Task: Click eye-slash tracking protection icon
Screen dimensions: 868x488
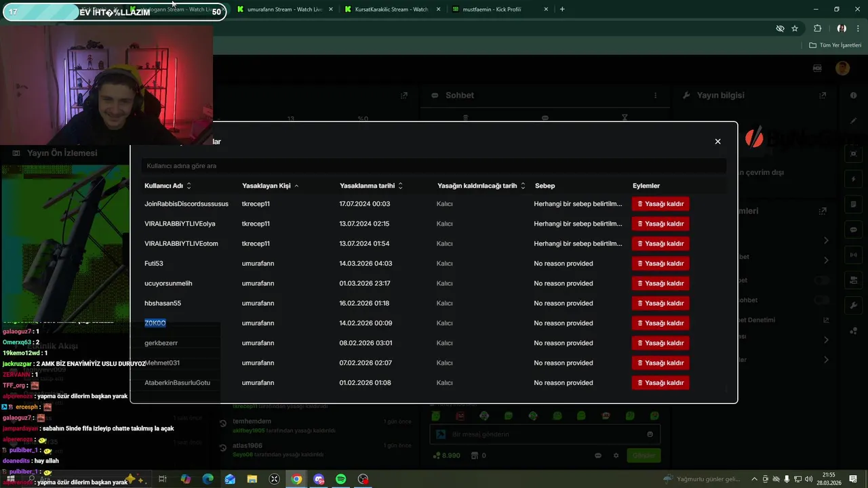Action: [x=780, y=28]
